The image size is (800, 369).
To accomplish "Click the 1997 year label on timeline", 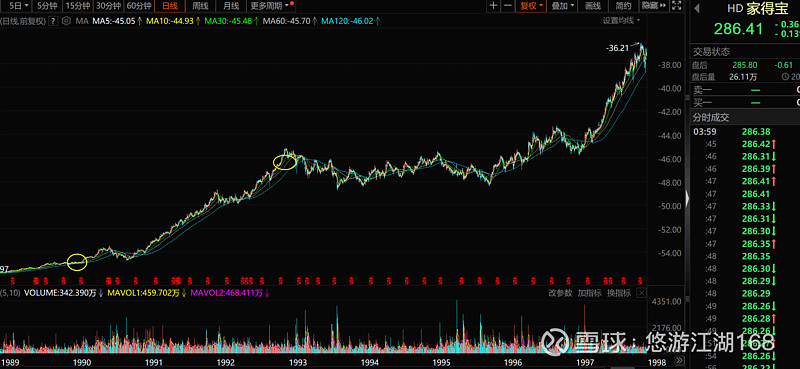I will click(x=586, y=362).
